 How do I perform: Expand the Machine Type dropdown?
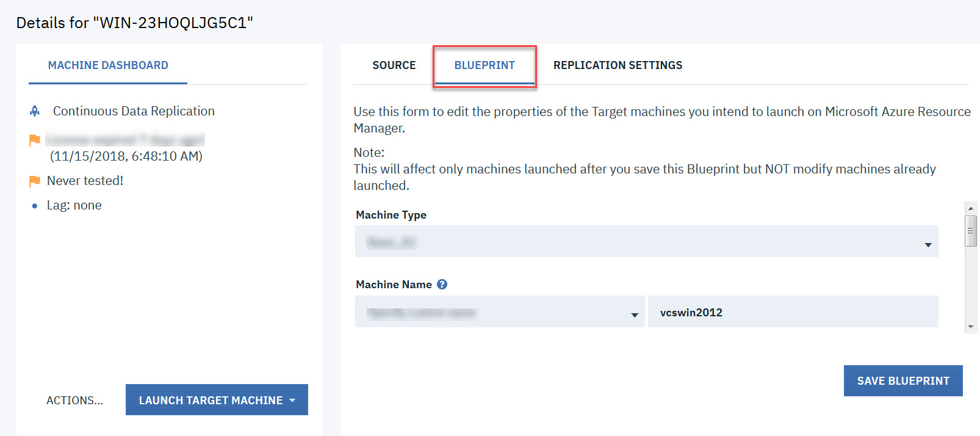point(646,242)
